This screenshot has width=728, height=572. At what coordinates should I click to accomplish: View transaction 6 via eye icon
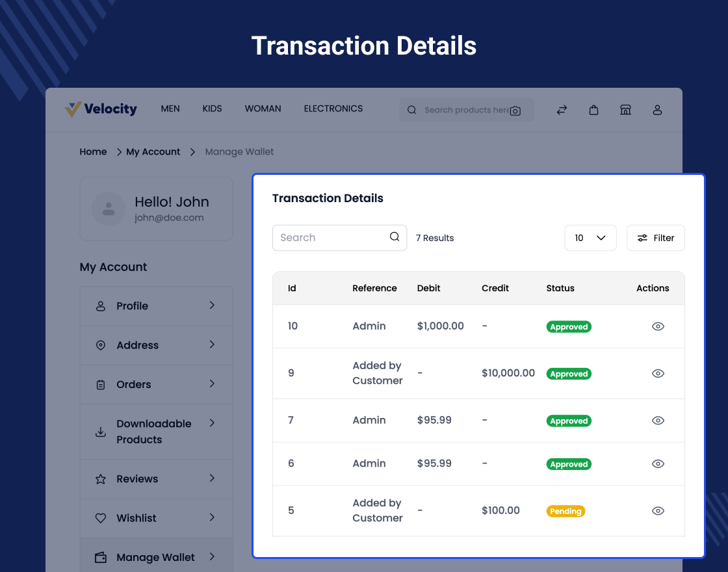point(658,464)
